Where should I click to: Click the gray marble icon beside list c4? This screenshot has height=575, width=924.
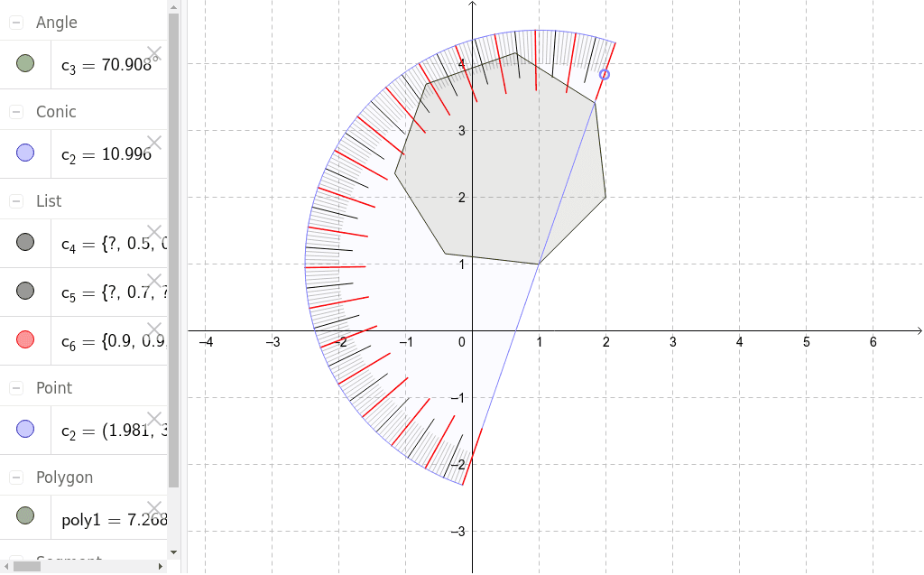point(25,243)
